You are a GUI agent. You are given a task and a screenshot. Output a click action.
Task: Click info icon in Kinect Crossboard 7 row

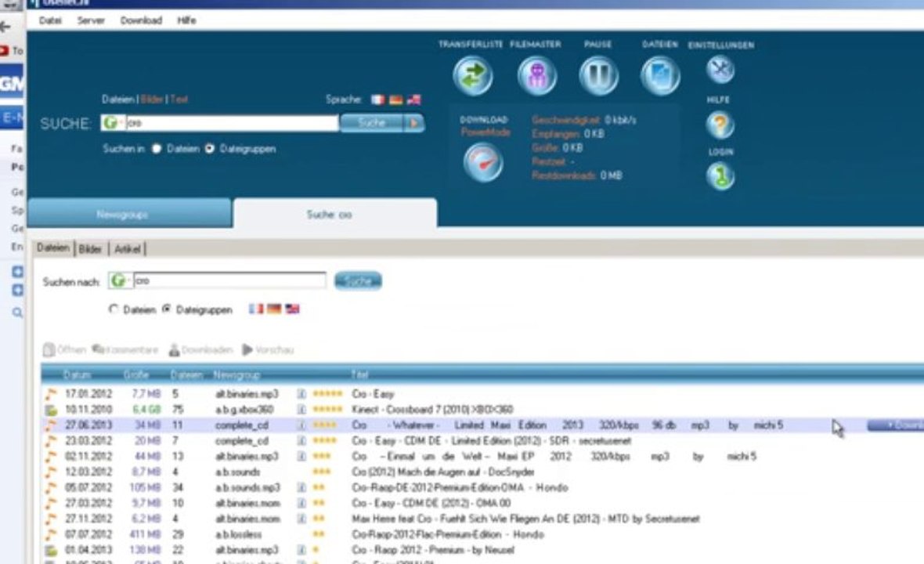(x=301, y=409)
